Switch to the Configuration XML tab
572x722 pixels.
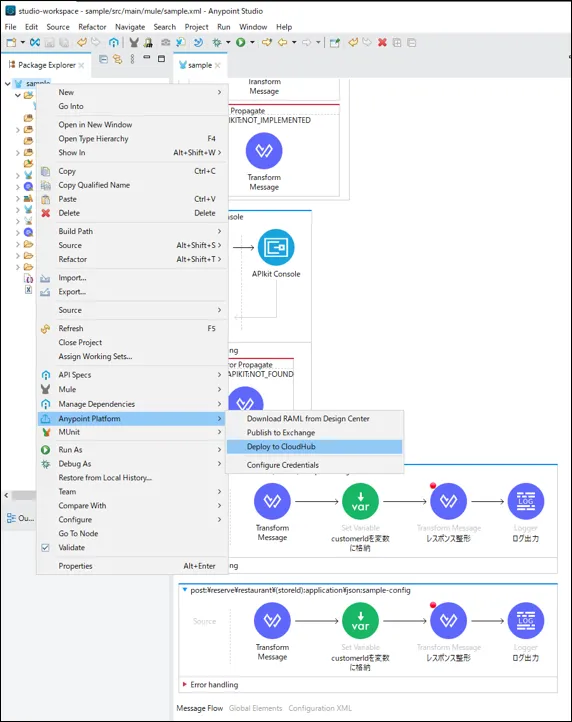pos(320,708)
